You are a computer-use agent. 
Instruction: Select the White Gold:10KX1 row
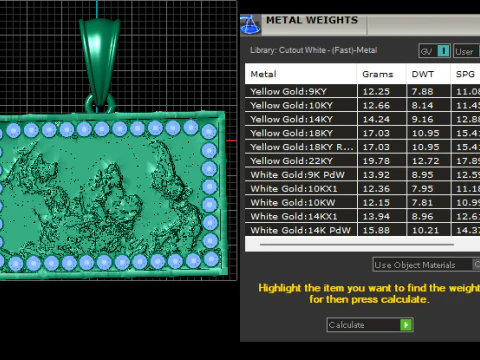[362, 189]
